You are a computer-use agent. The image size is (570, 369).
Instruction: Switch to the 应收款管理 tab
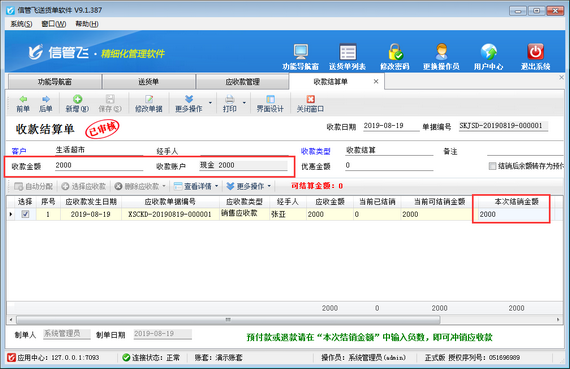pyautogui.click(x=242, y=82)
